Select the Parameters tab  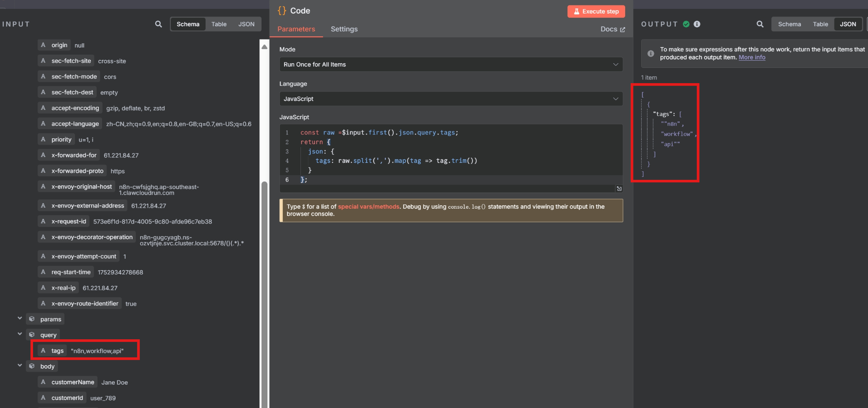296,29
